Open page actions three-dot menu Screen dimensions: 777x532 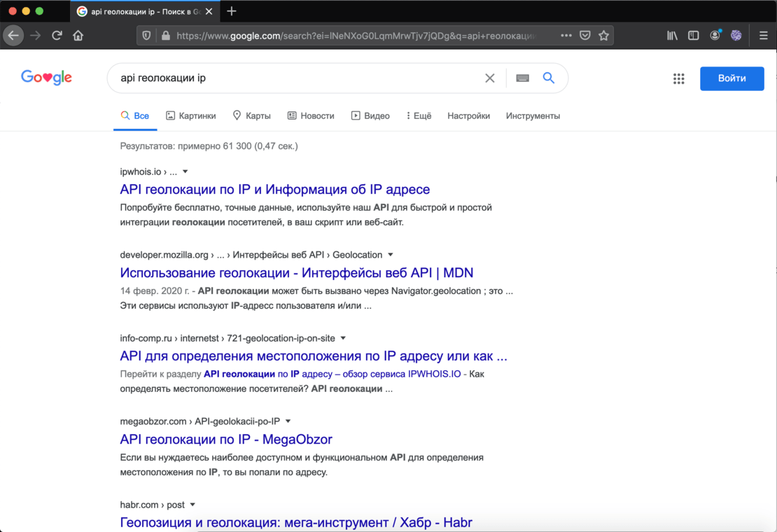click(566, 36)
